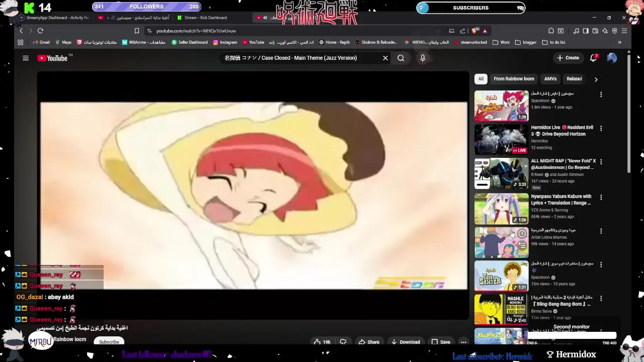Open Instagram bookmark
This screenshot has height=362, width=644.
(x=225, y=42)
